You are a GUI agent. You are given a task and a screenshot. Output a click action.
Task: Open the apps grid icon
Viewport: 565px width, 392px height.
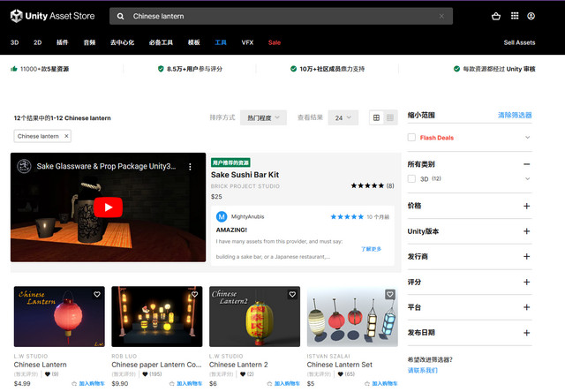click(515, 16)
